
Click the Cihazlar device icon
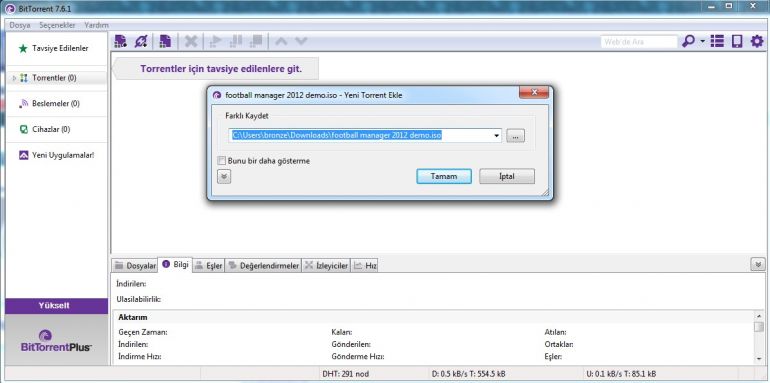[24, 130]
